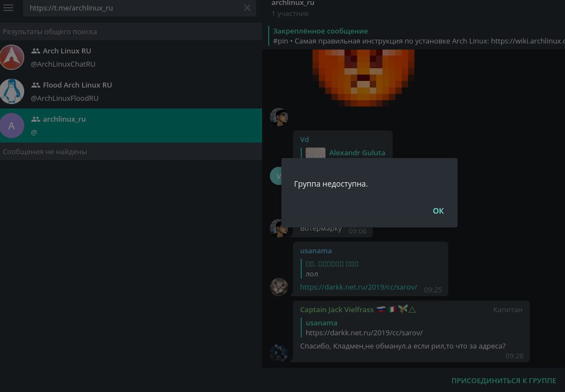Screen dimensions: 565x392
Task: Click the Arch Linux RU logo avatar
Action: tap(12, 57)
